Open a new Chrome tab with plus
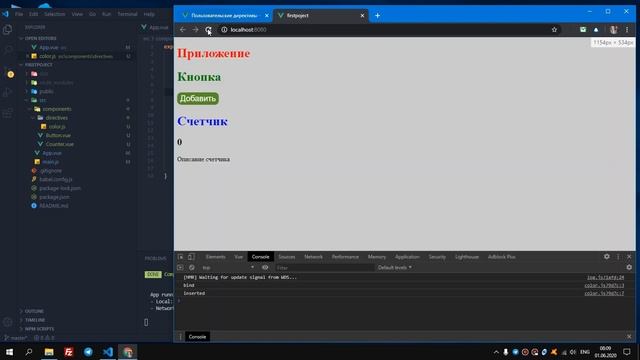 coord(378,16)
